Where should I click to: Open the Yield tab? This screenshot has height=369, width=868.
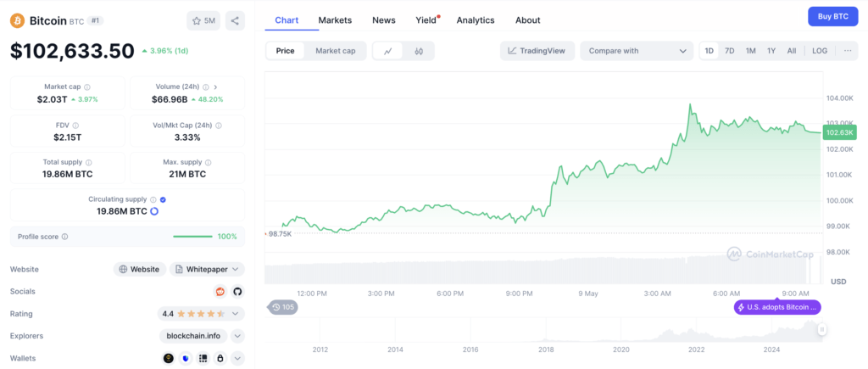coord(426,20)
